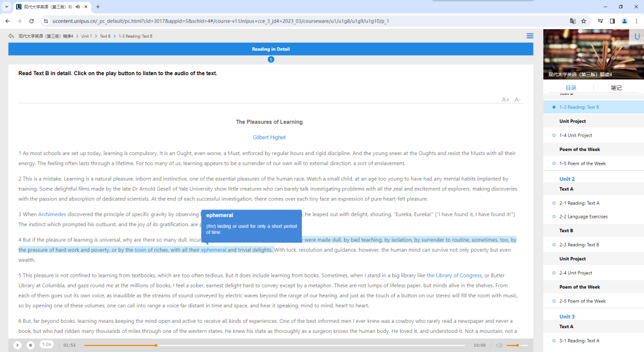Select the 目录 contents tab
Viewport: 644px width, 352px height.
tap(571, 88)
